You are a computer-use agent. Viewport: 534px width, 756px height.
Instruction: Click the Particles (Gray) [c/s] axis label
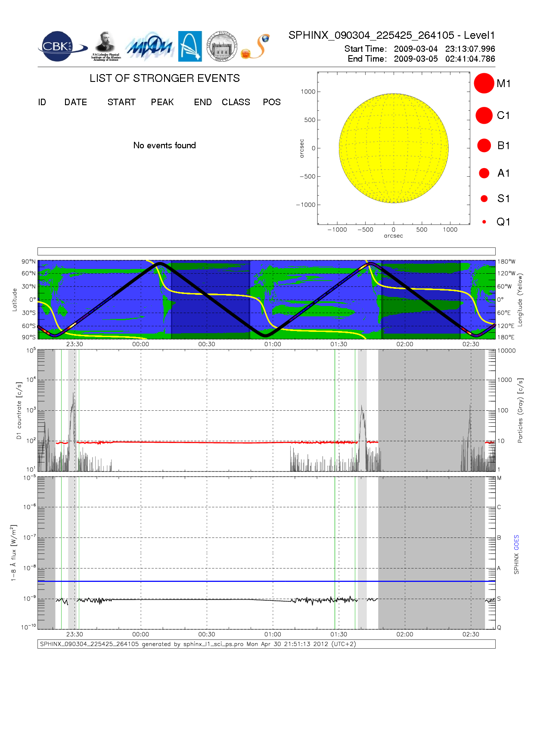[x=520, y=410]
